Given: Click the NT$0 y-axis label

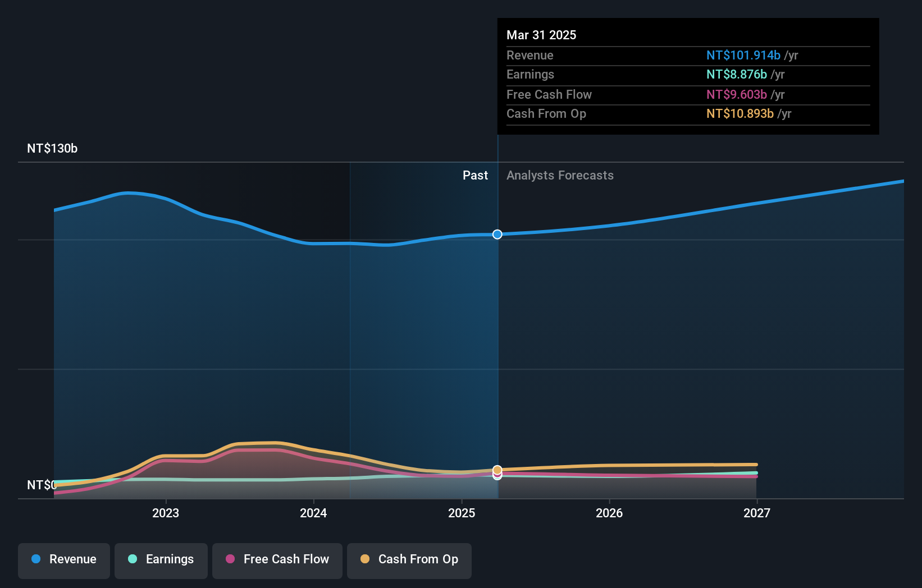Looking at the screenshot, I should 42,485.
